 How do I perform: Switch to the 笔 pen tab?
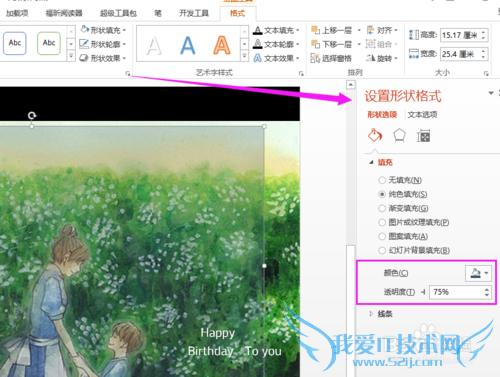(x=158, y=13)
